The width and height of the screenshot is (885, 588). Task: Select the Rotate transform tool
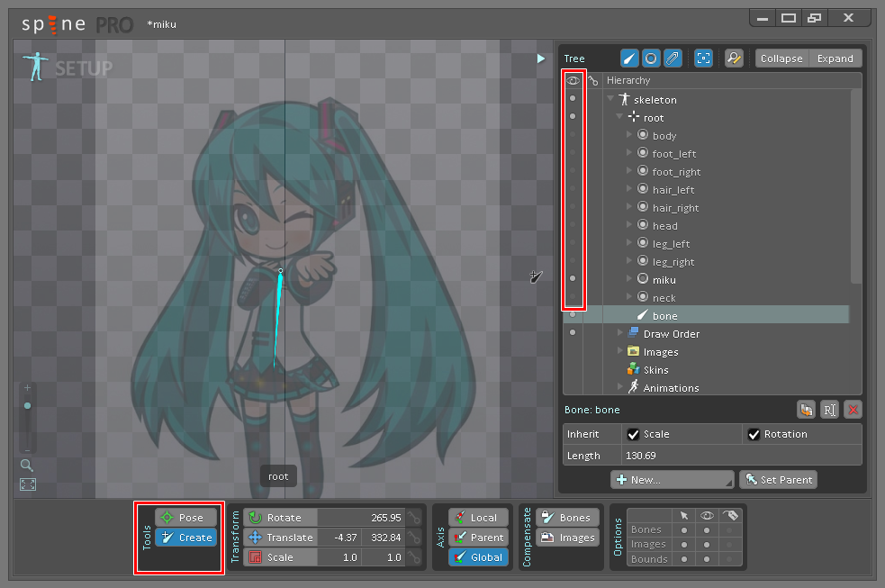click(281, 518)
